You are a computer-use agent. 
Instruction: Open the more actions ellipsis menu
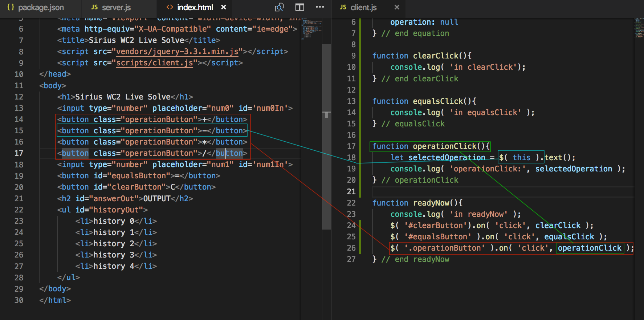320,7
